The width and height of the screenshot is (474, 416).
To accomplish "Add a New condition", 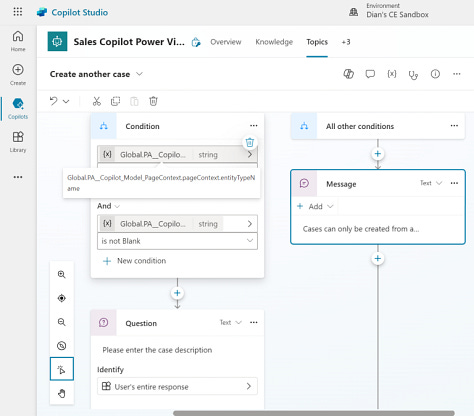I will tap(134, 261).
